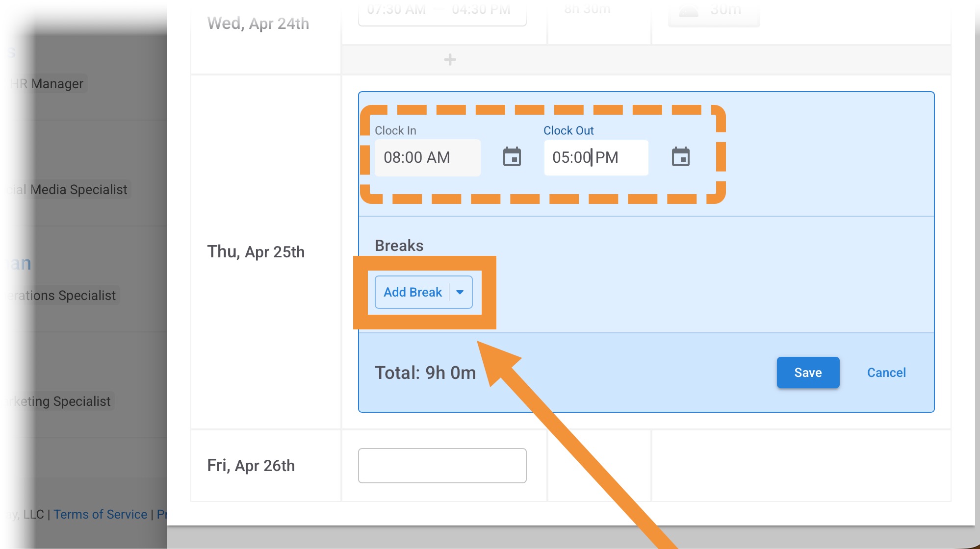Click the Total: 9h 0m summary text
Viewport: 980px width, 549px height.
point(425,373)
